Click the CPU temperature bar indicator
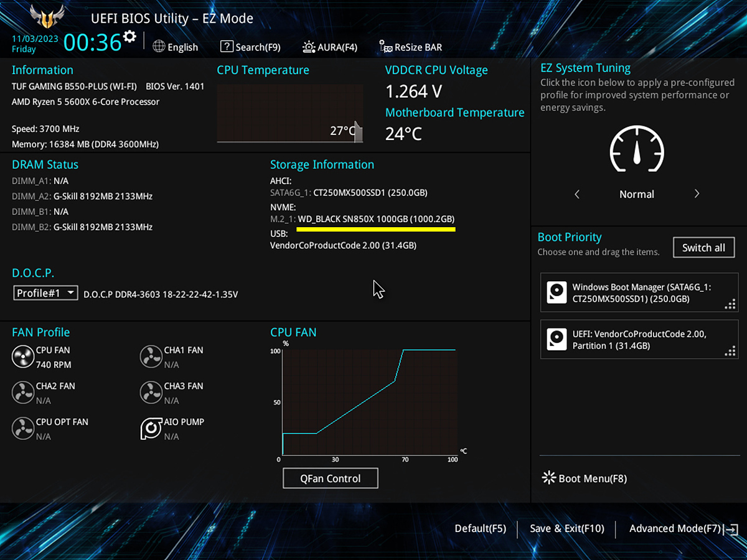 pos(358,131)
